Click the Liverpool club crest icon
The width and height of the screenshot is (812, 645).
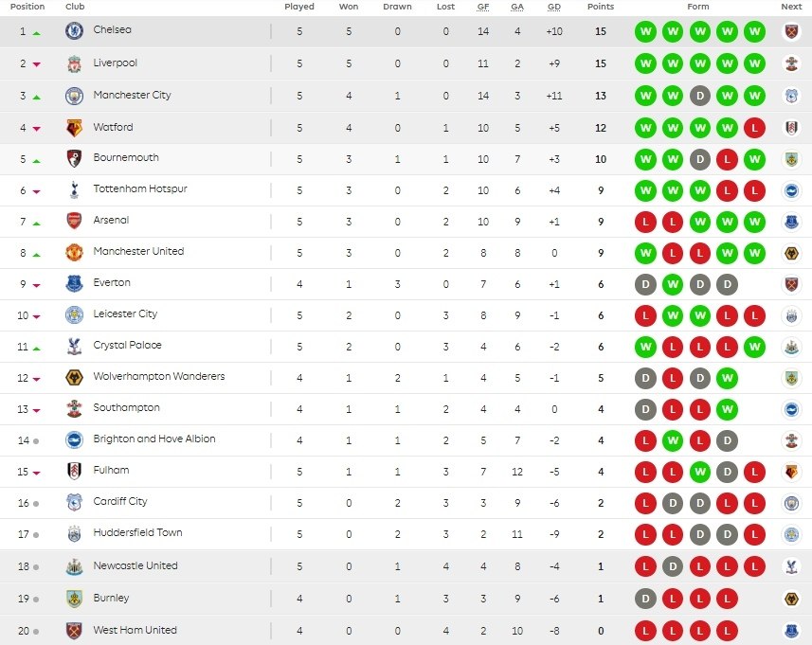(x=74, y=63)
